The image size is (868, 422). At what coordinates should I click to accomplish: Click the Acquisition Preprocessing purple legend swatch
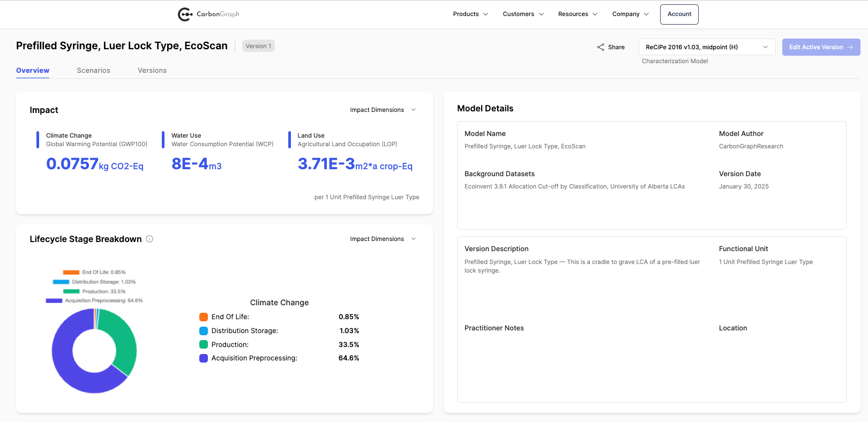(x=204, y=358)
